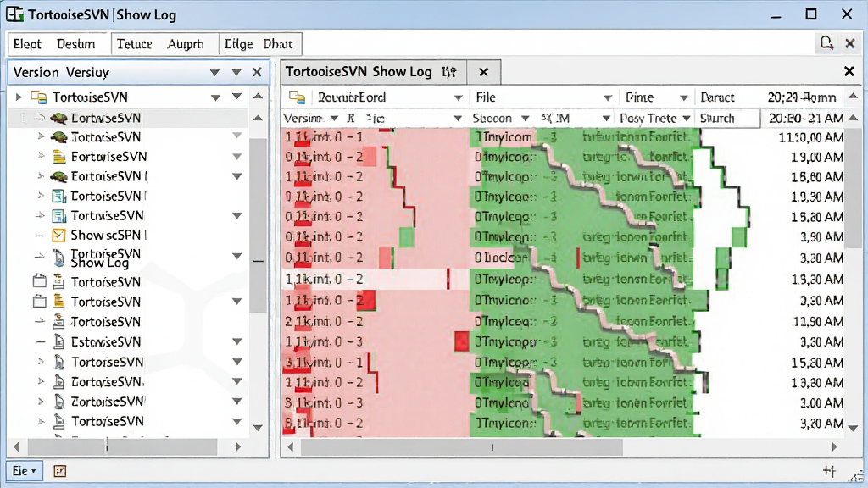Viewport: 868px width, 488px height.
Task: Click the left panel horizontal scrollbar thumb
Action: pos(122,446)
